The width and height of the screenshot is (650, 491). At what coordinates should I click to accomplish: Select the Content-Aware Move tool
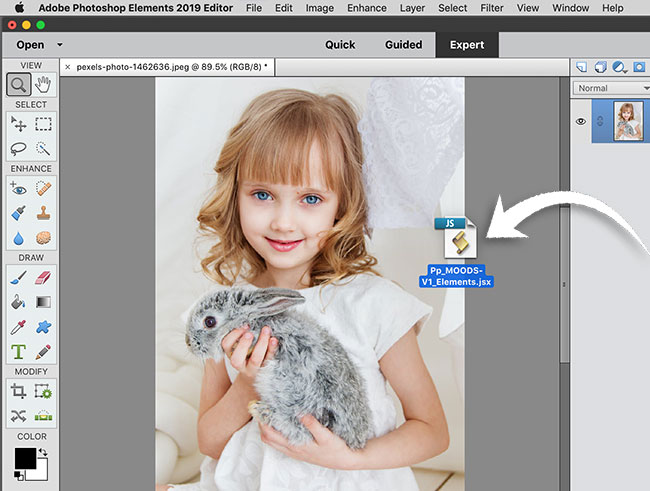point(19,416)
